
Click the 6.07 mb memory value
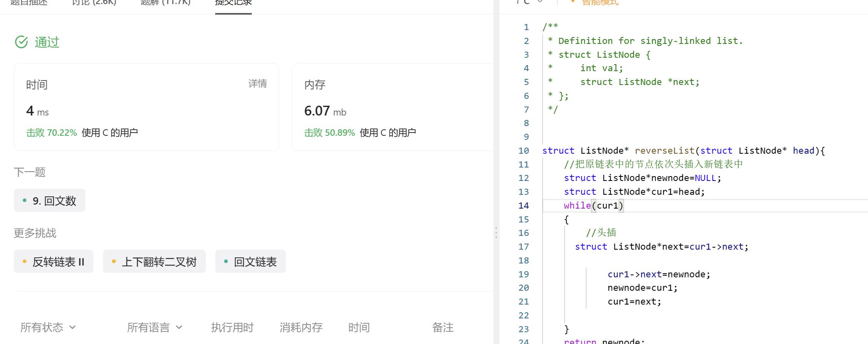[x=325, y=111]
